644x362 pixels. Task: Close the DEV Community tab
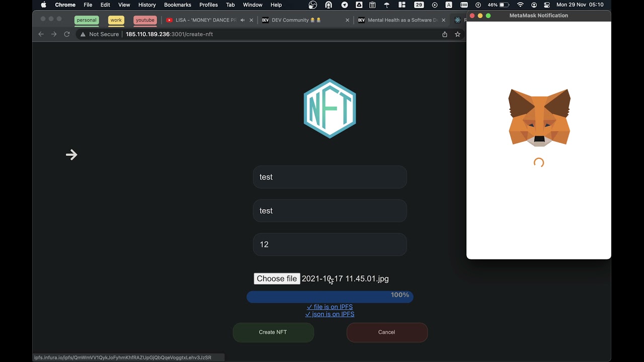coord(347,20)
